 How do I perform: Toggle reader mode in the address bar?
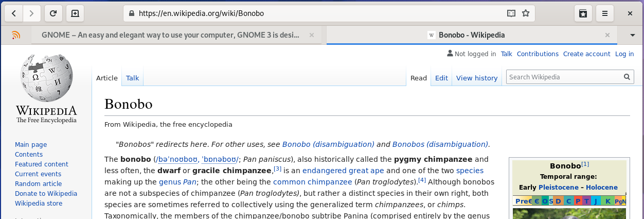pyautogui.click(x=511, y=13)
